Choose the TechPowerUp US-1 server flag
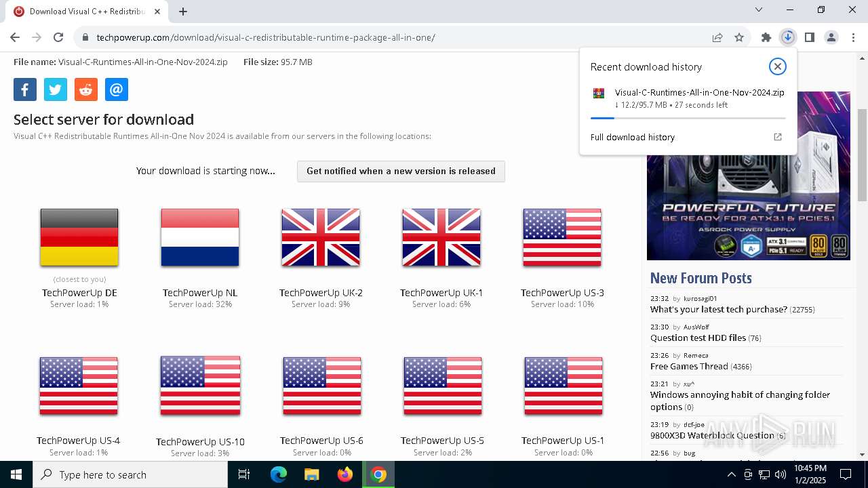This screenshot has width=868, height=488. point(564,386)
